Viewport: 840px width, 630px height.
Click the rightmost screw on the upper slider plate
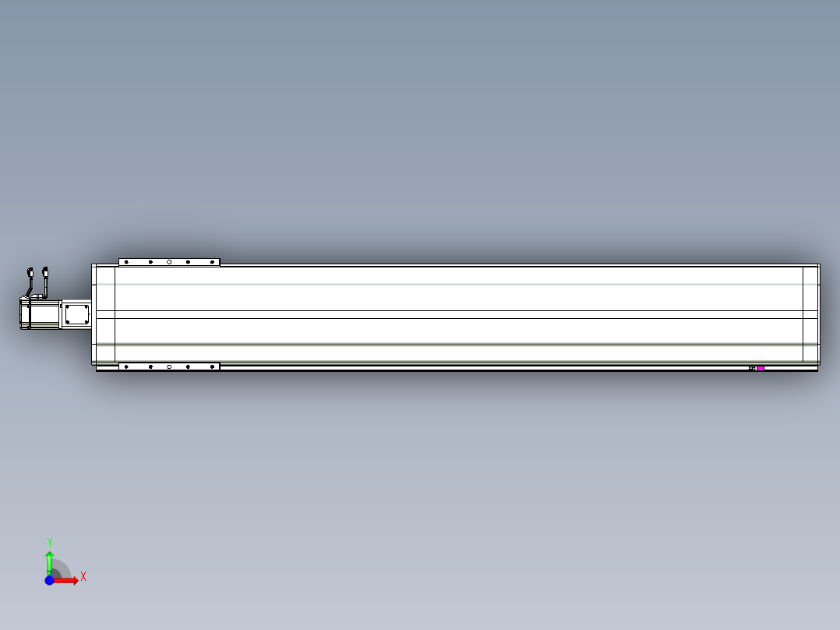[x=212, y=262]
